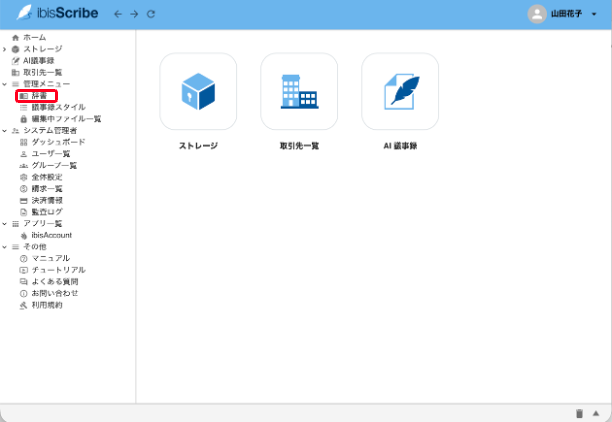The width and height of the screenshot is (612, 422).
Task: Click the back arrow in header
Action: tap(118, 14)
